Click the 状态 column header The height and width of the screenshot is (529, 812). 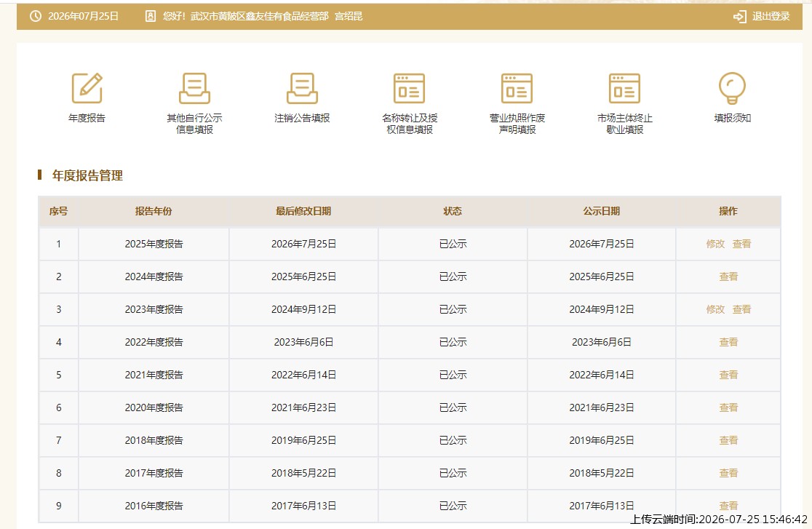tap(453, 211)
